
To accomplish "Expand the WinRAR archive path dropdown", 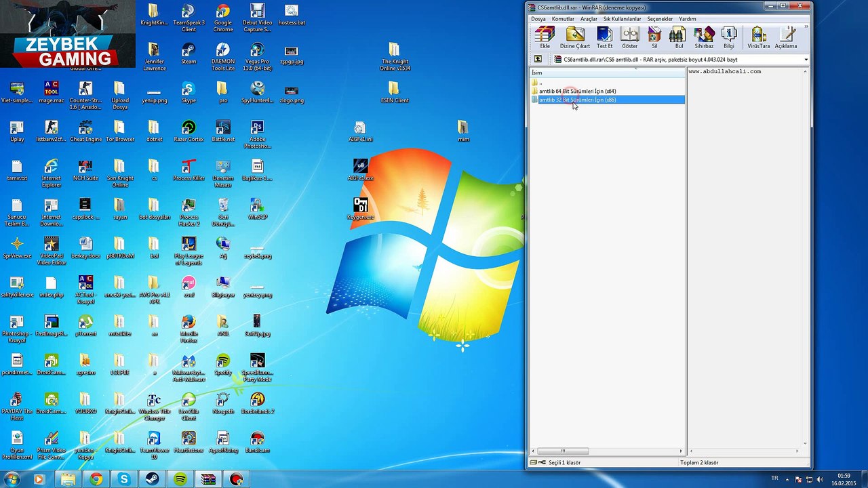I will coord(806,60).
